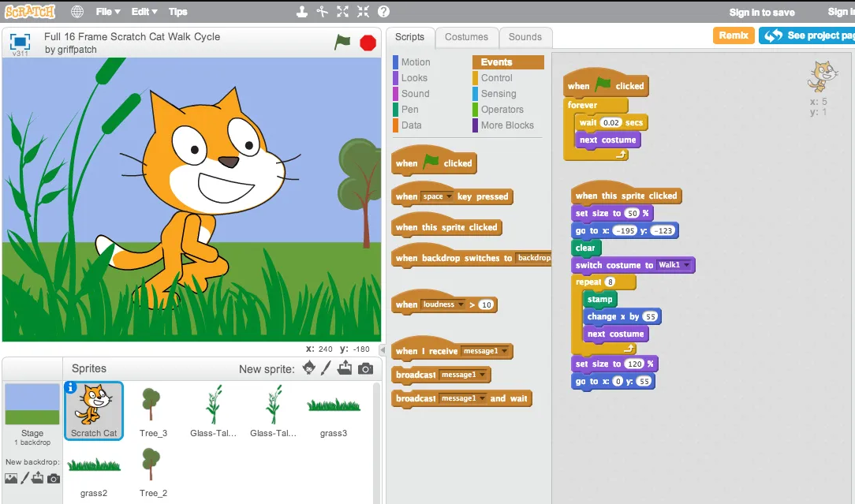Open message1 dropdown in when I receive
This screenshot has height=504, width=855.
tap(485, 351)
